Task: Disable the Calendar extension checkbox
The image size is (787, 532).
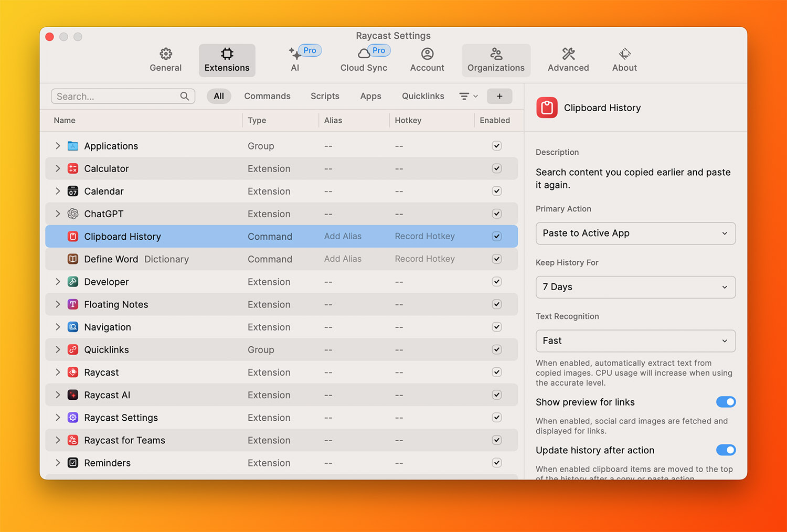Action: [496, 191]
